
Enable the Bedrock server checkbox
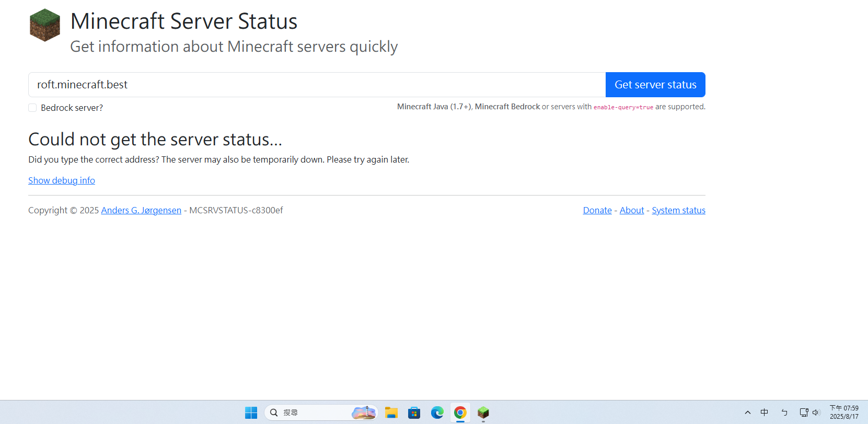point(32,108)
